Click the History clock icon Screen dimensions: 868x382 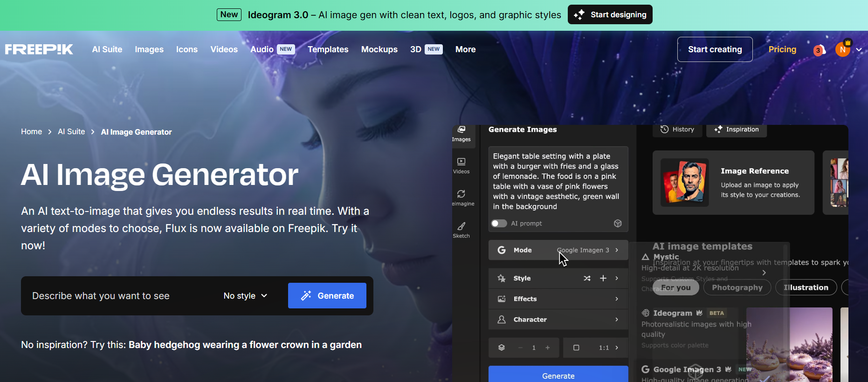coord(665,129)
